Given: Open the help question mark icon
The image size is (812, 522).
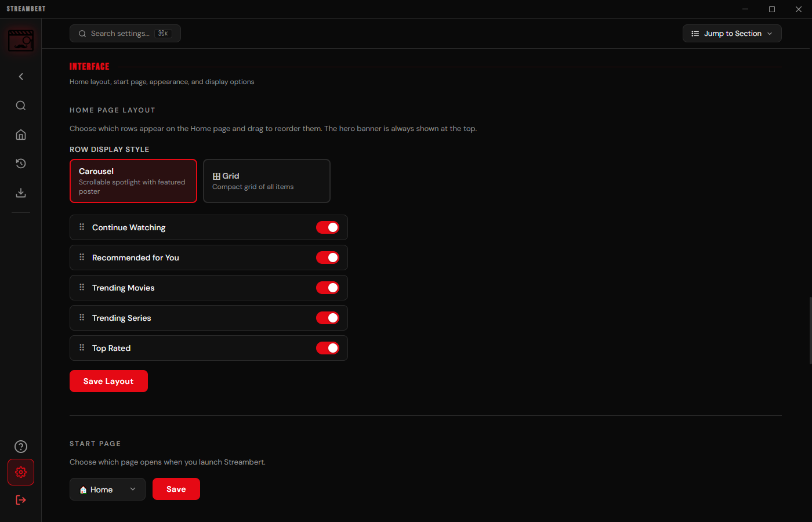Looking at the screenshot, I should (21, 447).
